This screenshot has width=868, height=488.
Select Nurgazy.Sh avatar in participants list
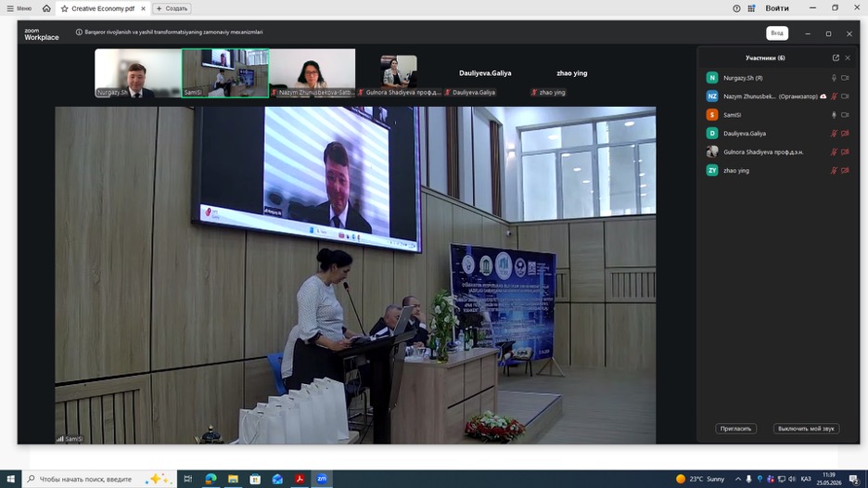tap(712, 78)
